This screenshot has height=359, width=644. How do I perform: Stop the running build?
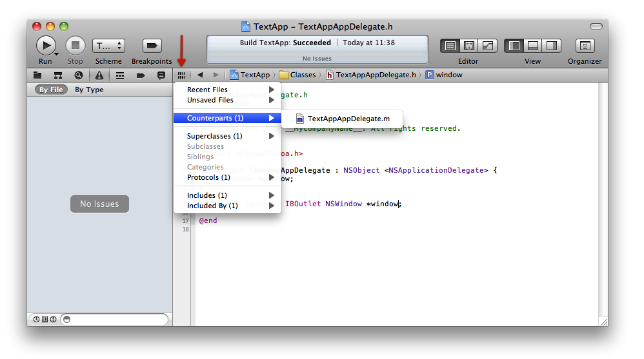pyautogui.click(x=75, y=46)
